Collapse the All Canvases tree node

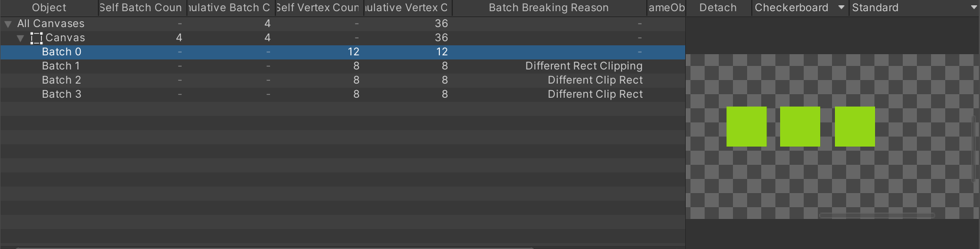pos(8,24)
